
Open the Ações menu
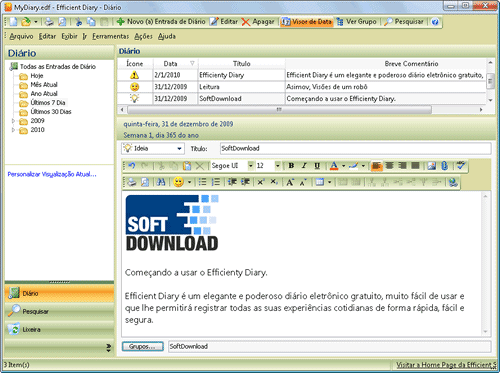(x=143, y=36)
